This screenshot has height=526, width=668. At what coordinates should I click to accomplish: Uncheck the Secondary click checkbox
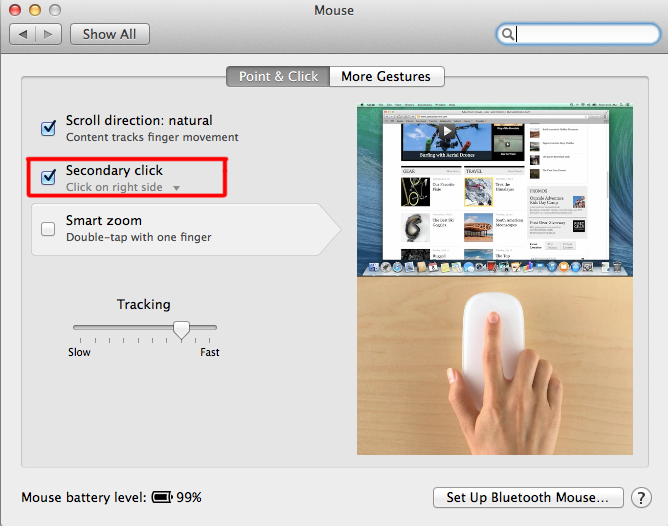(x=48, y=177)
